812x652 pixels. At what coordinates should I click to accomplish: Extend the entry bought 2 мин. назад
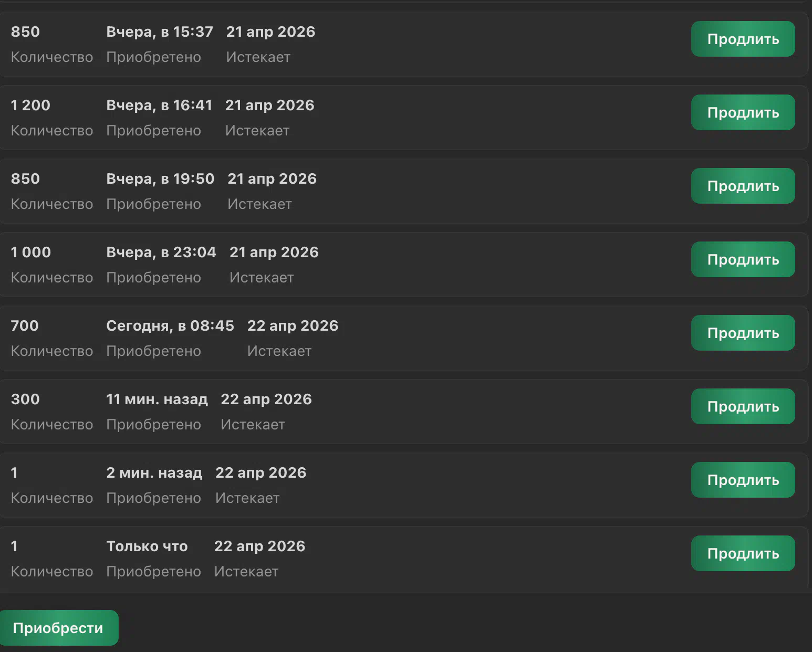tap(743, 480)
